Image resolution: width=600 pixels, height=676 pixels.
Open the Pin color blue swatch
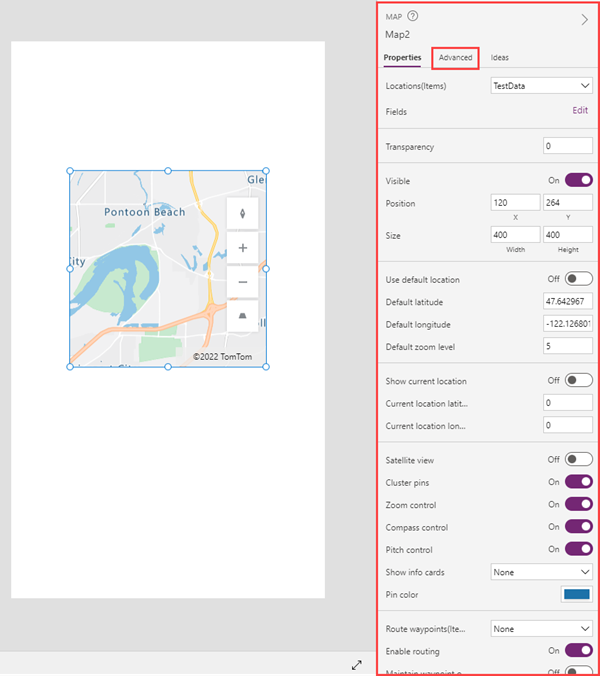577,595
